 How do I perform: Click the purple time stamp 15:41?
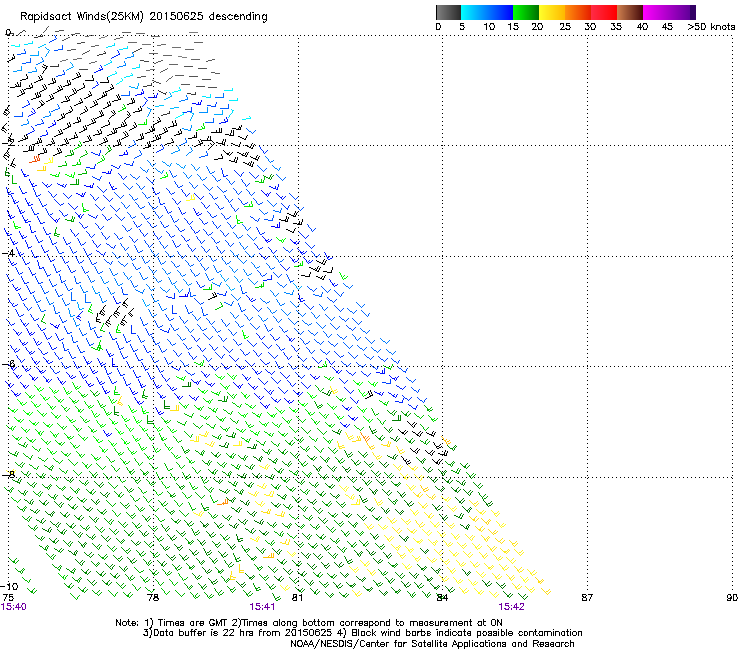(262, 607)
